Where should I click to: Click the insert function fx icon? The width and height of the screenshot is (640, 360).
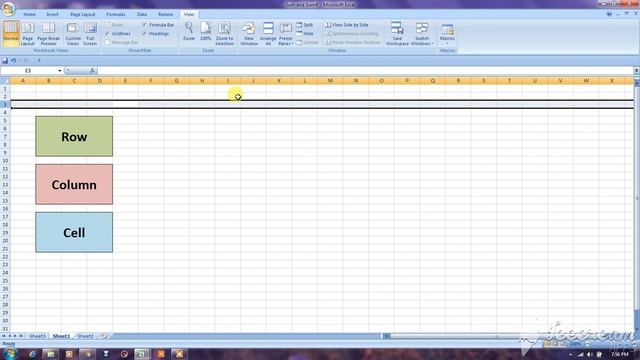tap(92, 71)
